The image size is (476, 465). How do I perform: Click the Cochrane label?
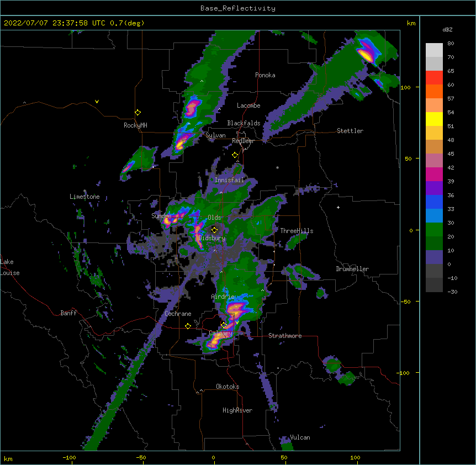pyautogui.click(x=178, y=314)
